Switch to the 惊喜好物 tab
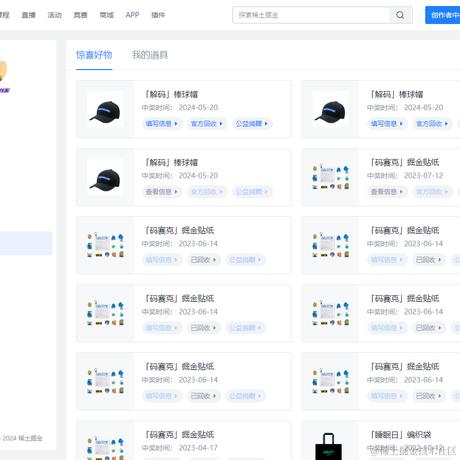 click(x=94, y=55)
